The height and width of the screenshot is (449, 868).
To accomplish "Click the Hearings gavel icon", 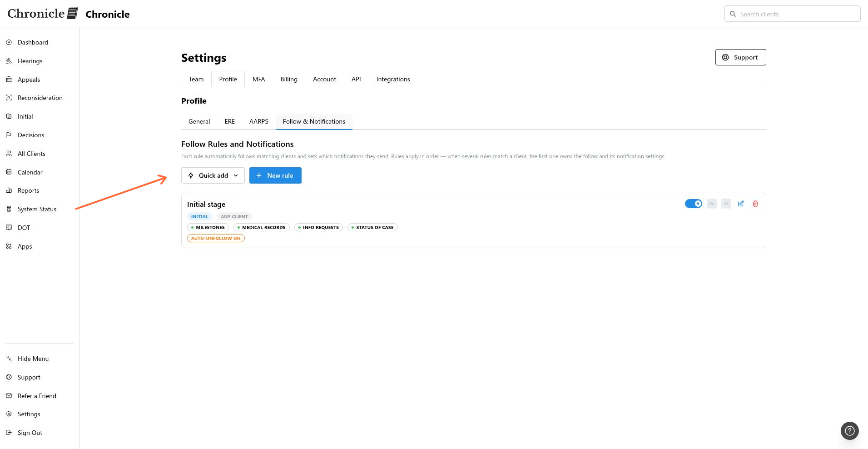I will 9,61.
